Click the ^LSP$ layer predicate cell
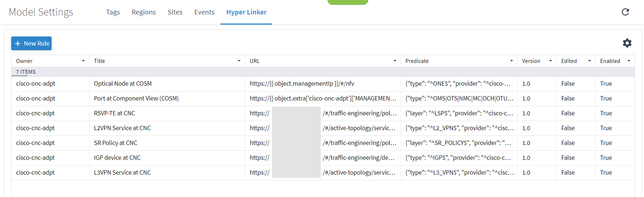This screenshot has height=197, width=644. point(459,113)
